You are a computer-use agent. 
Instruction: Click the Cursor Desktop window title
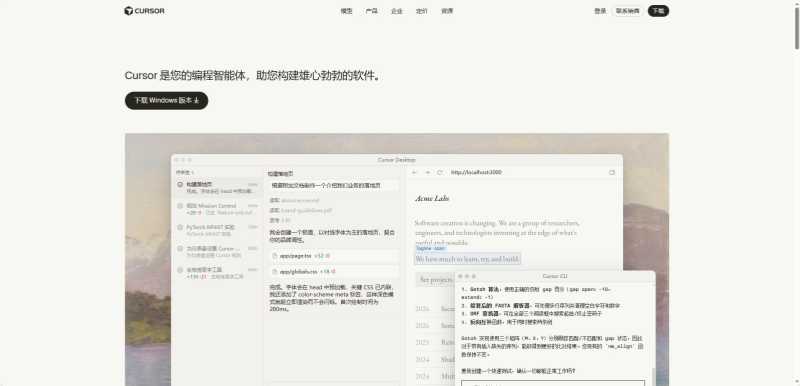pyautogui.click(x=397, y=160)
